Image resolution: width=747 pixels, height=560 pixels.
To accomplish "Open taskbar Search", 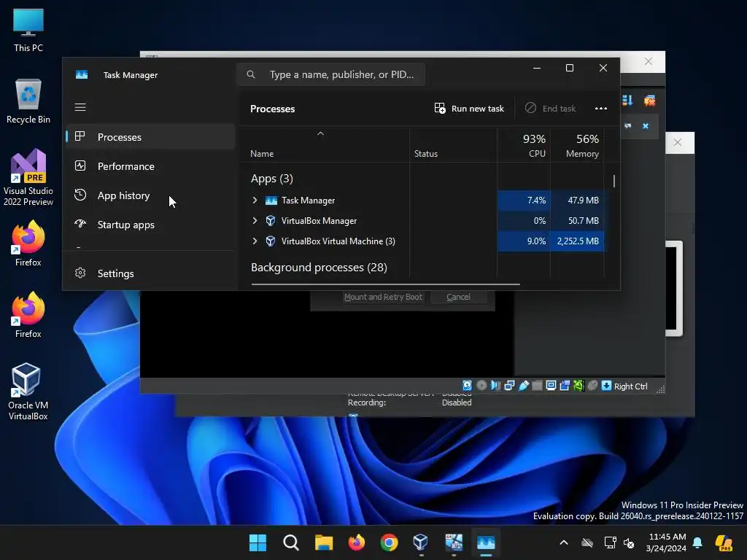I will pyautogui.click(x=290, y=542).
